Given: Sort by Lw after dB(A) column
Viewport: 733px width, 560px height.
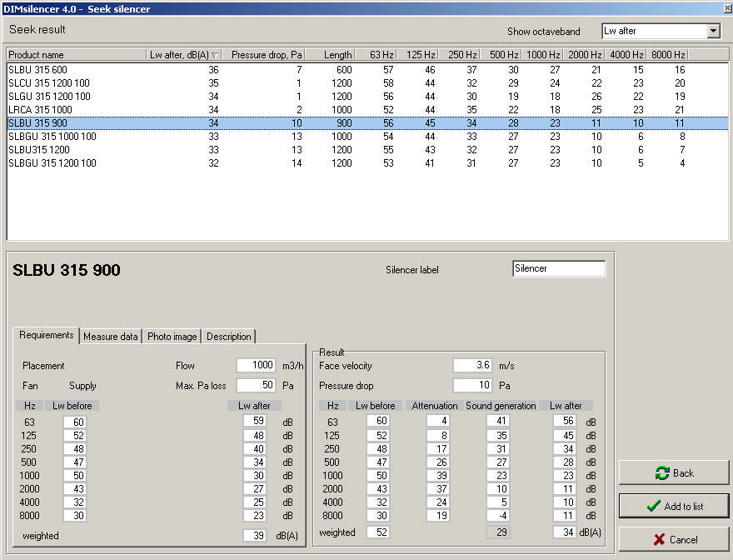Looking at the screenshot, I should [x=184, y=55].
